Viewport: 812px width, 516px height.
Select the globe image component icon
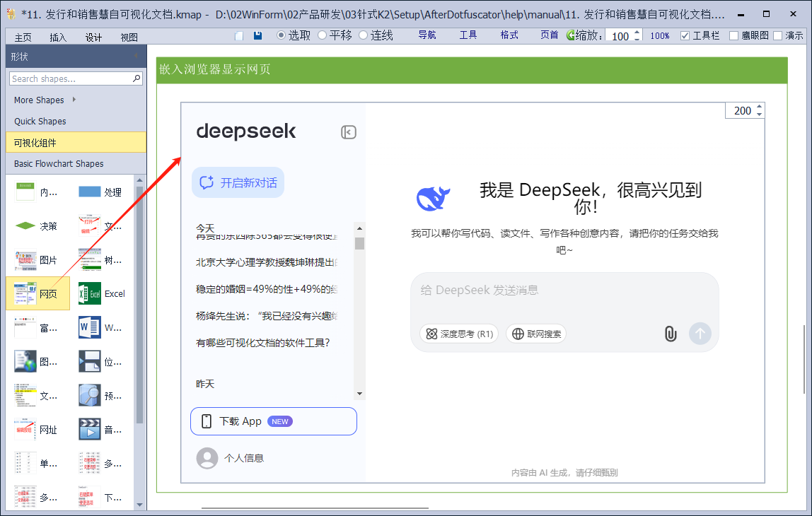(x=25, y=361)
